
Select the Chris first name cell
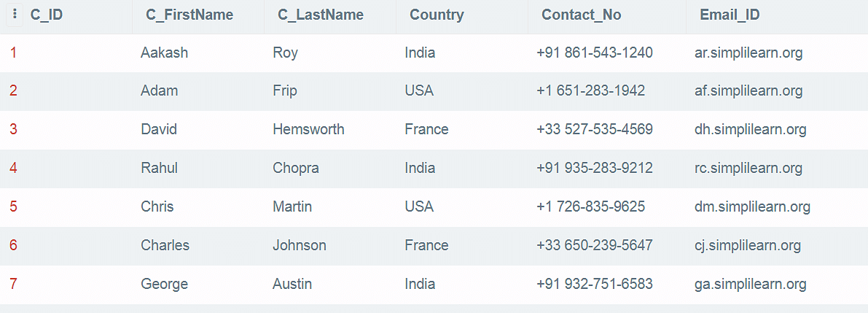coord(157,206)
